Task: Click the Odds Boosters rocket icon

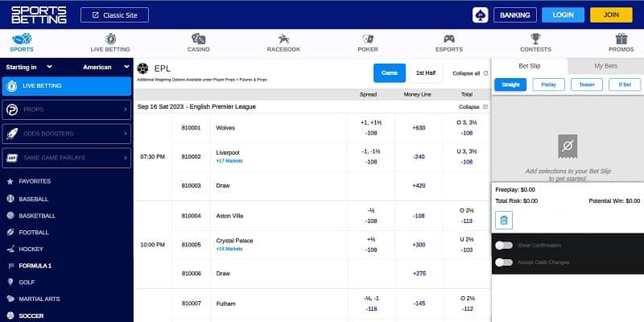Action: click(x=12, y=134)
